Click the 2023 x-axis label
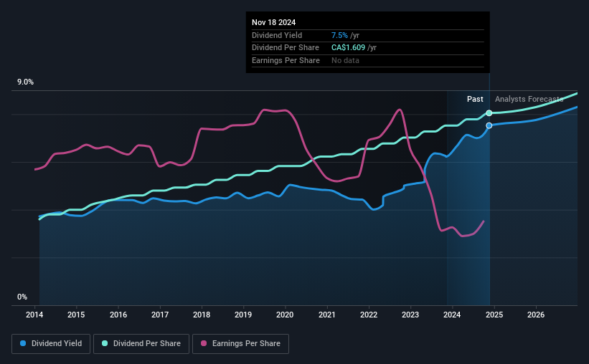 (410, 315)
